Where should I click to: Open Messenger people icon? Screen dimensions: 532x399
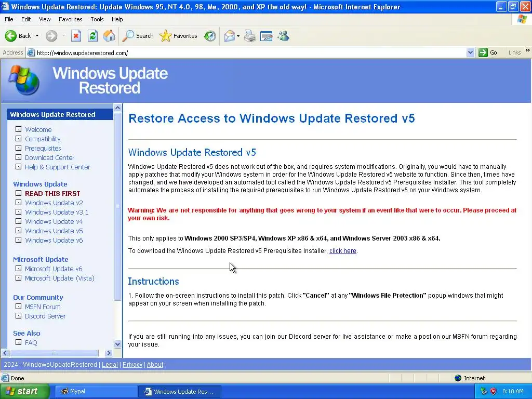coord(283,36)
